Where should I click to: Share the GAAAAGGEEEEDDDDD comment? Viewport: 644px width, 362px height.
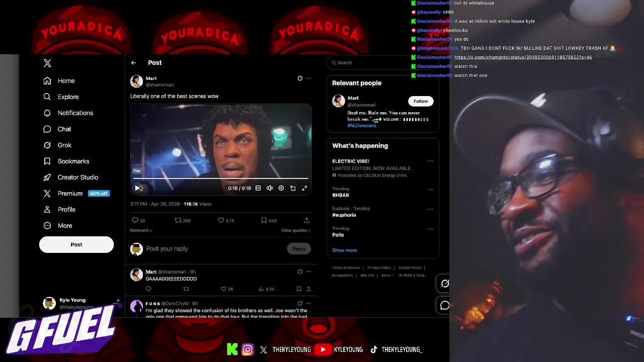(308, 289)
